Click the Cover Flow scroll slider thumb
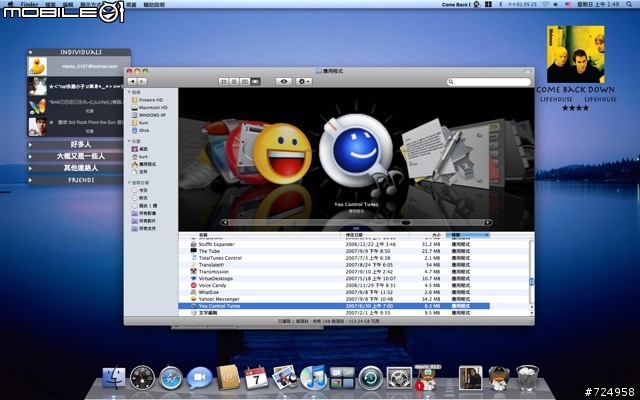Screen dimensions: 640x400 [406, 222]
